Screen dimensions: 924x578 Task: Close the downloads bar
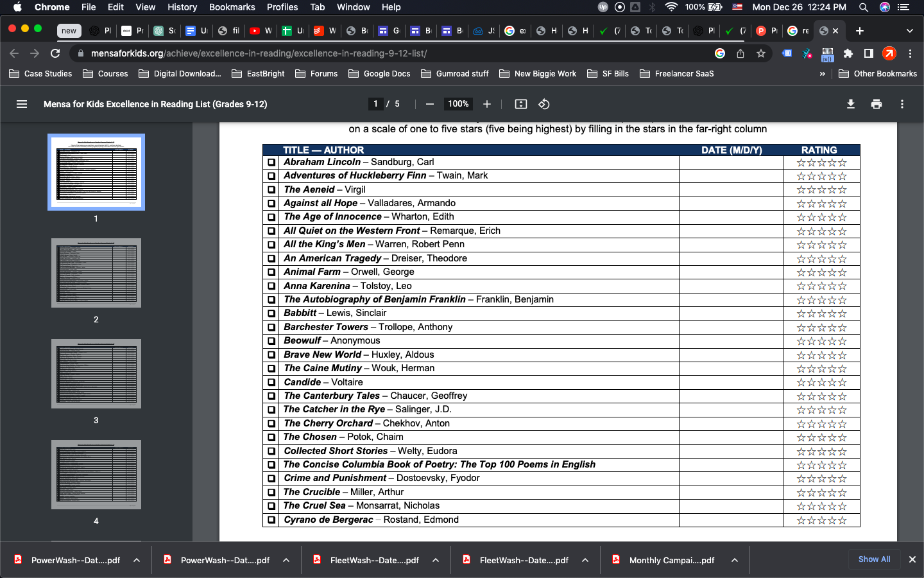(x=912, y=559)
